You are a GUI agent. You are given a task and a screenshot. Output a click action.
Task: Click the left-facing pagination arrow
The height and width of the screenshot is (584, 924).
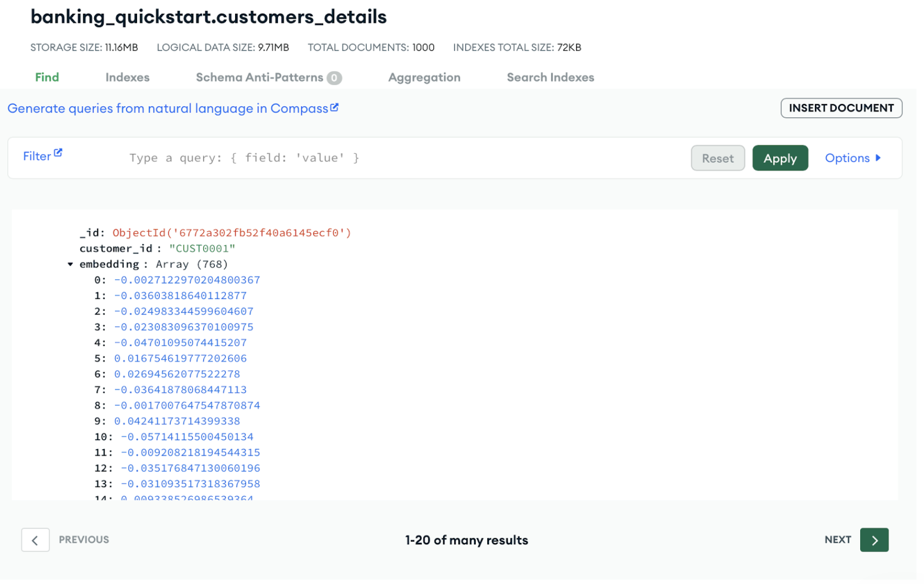click(35, 540)
